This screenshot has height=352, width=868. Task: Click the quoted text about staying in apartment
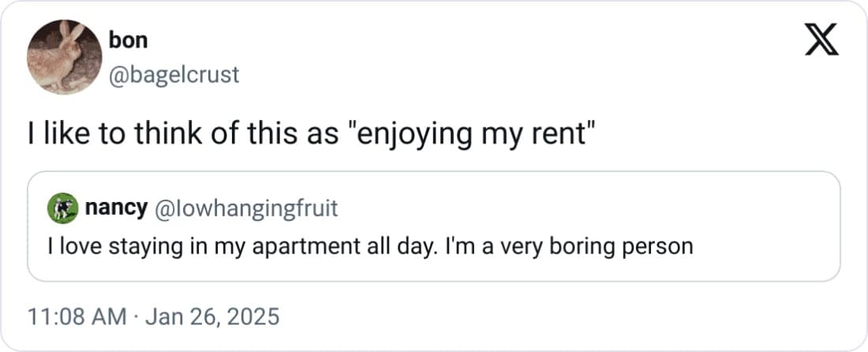point(369,246)
